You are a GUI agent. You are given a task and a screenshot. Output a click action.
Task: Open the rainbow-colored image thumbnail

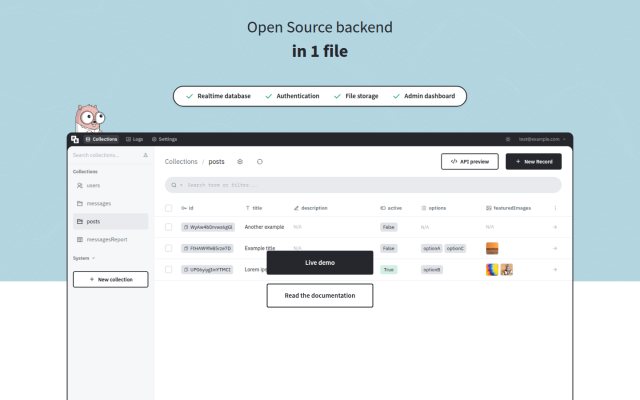[492, 269]
